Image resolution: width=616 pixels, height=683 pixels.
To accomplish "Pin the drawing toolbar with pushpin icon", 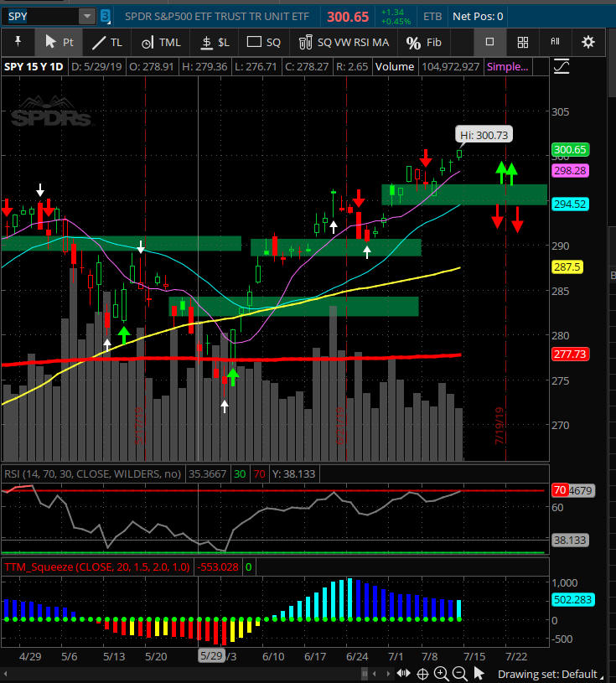I will click(17, 42).
